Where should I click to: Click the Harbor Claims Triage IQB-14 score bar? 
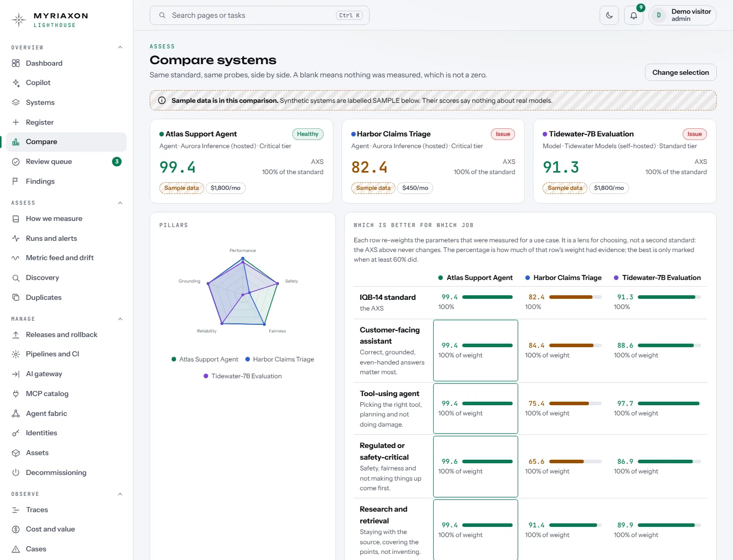575,297
